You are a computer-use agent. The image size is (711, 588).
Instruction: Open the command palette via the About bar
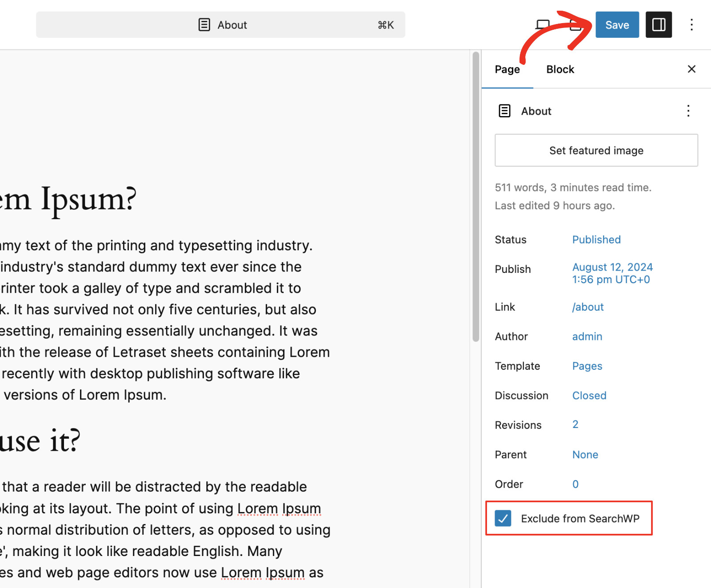(x=221, y=25)
